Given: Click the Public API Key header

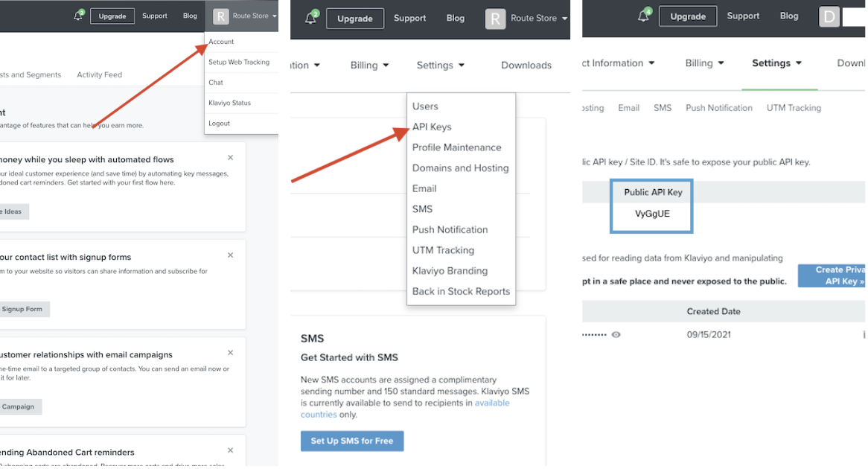Looking at the screenshot, I should pyautogui.click(x=653, y=192).
